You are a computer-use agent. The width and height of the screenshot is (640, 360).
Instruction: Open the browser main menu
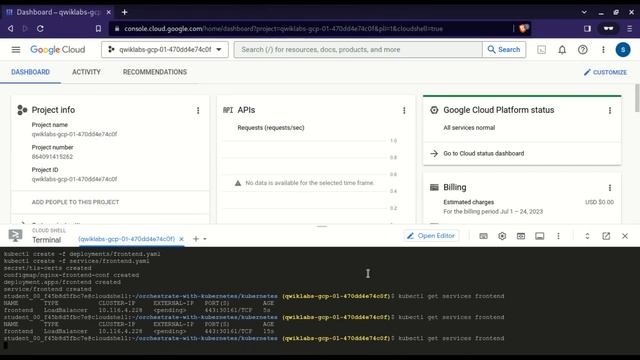click(x=629, y=29)
